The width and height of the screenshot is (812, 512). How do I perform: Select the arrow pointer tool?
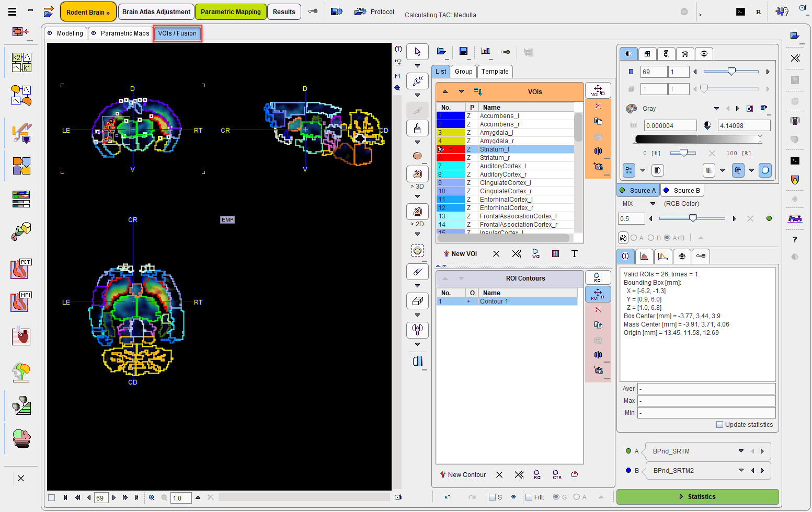pos(417,52)
